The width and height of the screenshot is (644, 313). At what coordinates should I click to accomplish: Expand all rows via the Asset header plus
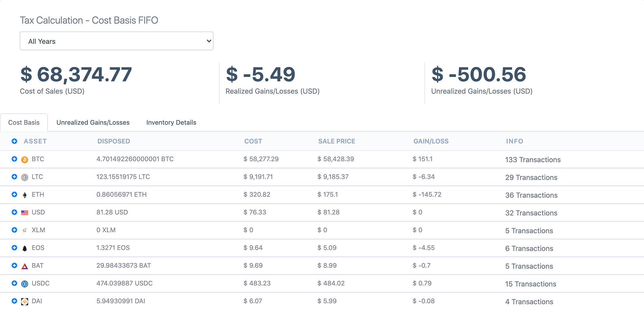pos(14,141)
